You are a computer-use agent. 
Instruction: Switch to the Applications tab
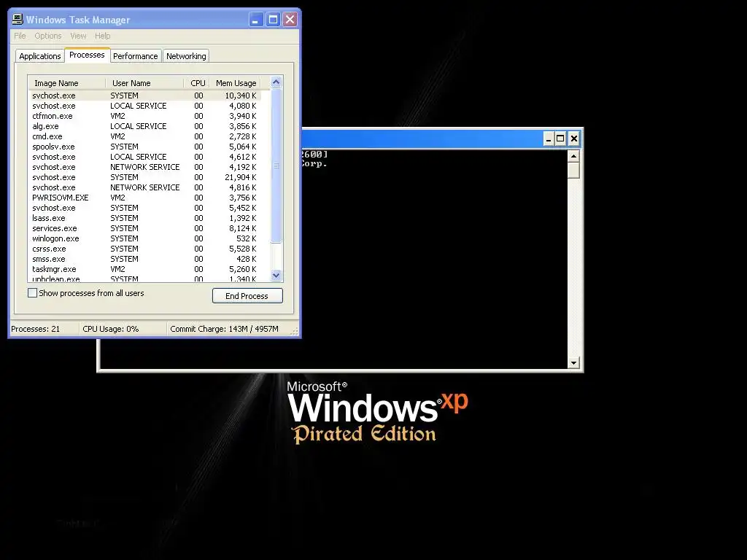point(40,56)
